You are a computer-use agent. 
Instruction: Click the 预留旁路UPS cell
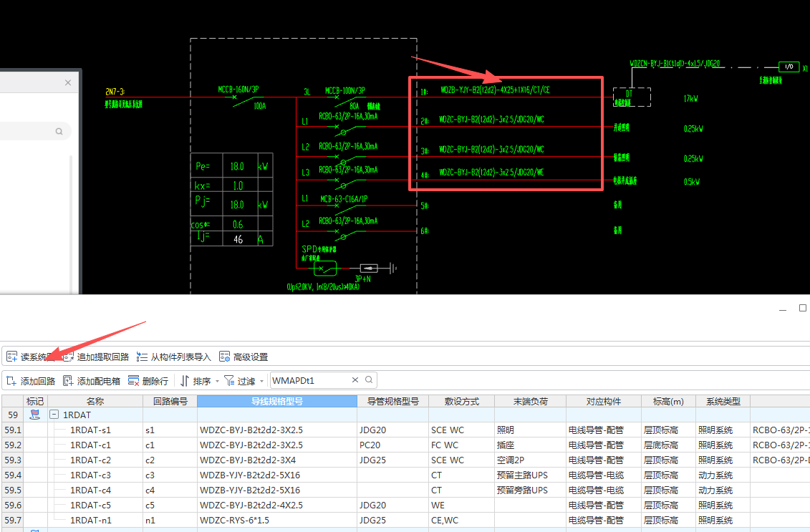[x=530, y=490]
